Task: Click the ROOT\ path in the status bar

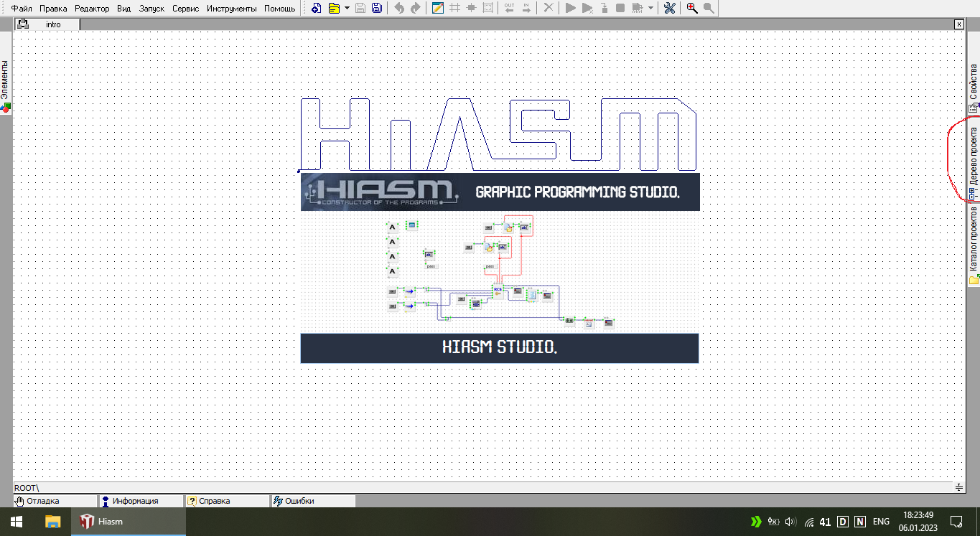Action: pos(27,487)
